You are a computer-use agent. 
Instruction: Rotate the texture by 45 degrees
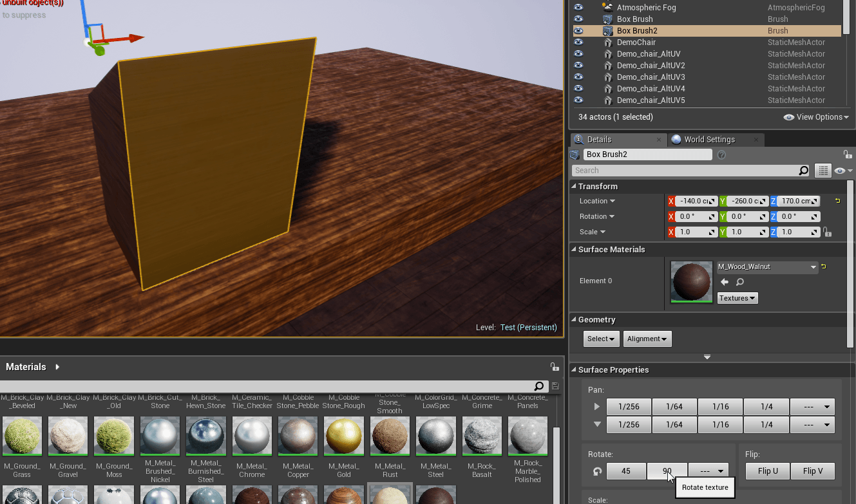[625, 471]
